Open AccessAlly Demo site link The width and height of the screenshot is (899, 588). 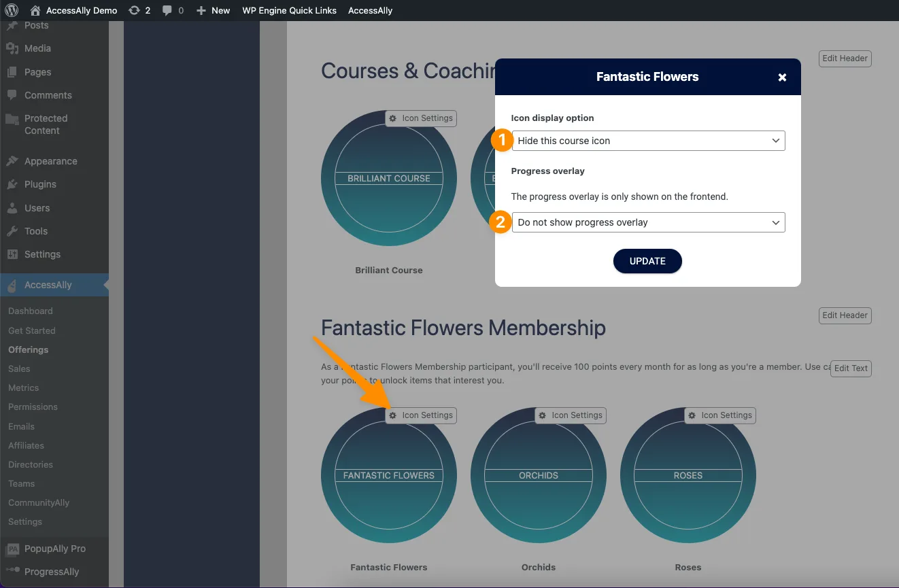point(82,10)
